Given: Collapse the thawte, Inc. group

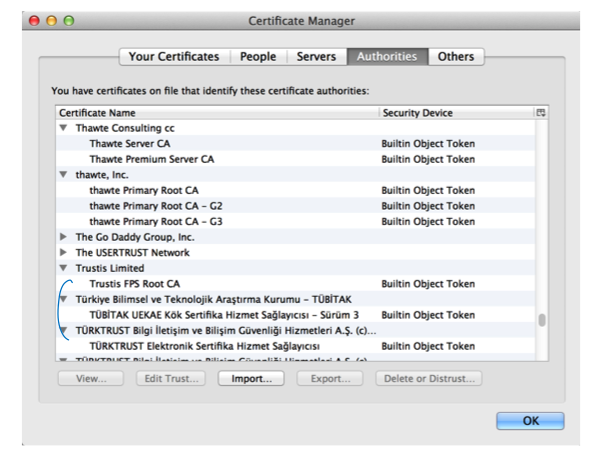Looking at the screenshot, I should [64, 174].
